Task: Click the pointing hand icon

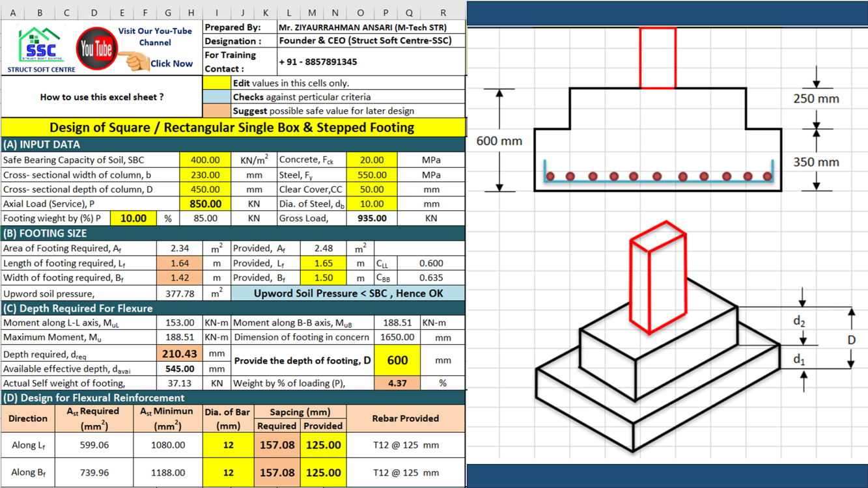Action: click(x=137, y=62)
